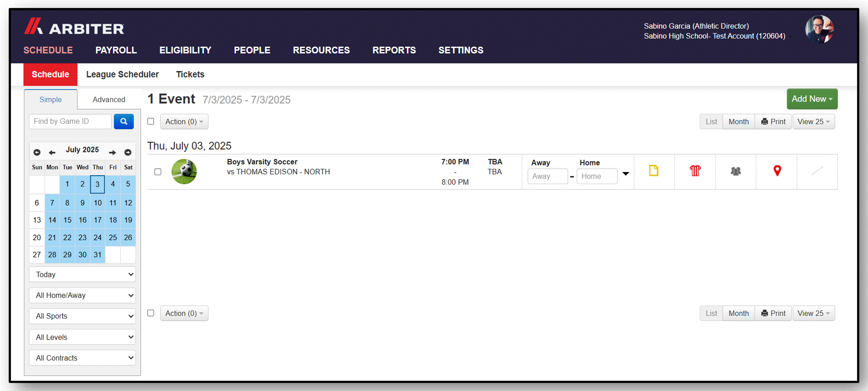
Task: Click the List button below the event list
Action: 711,313
